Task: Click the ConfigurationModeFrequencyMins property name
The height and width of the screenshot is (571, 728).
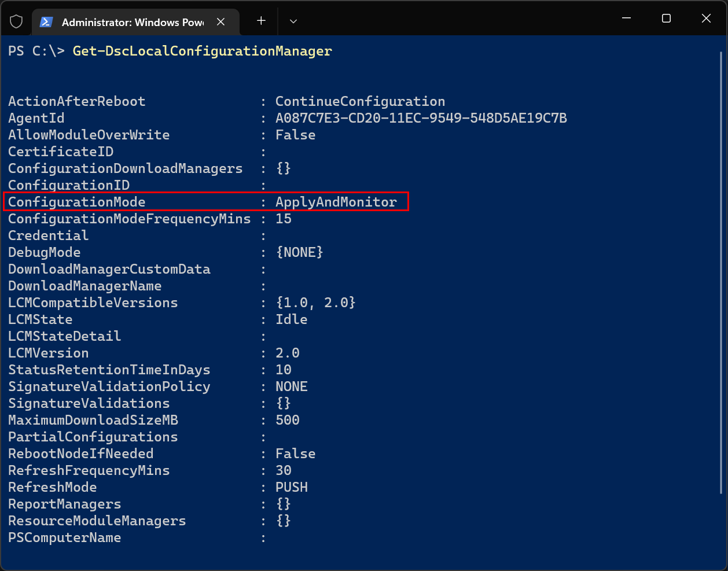Action: point(130,219)
